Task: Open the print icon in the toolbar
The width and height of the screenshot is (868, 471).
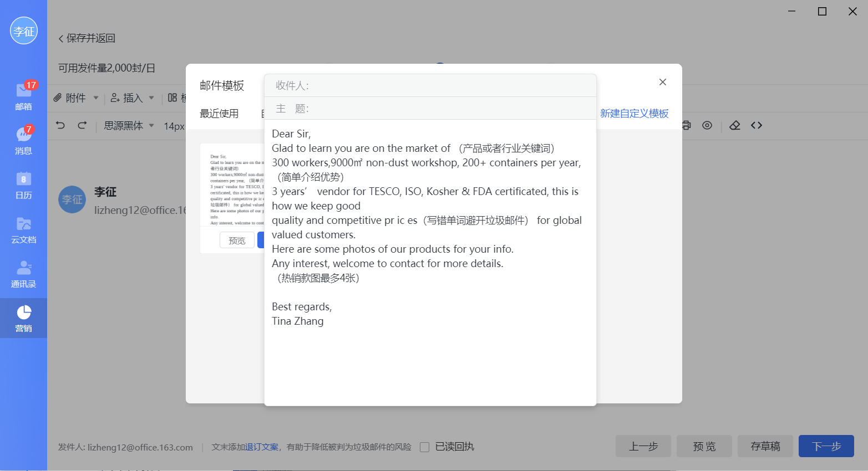Action: point(686,125)
